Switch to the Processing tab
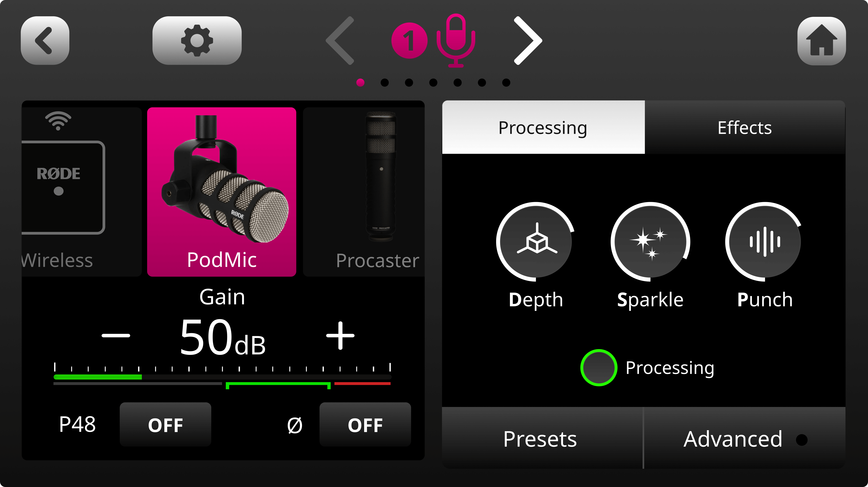Screen dimensions: 868x487 click(543, 128)
